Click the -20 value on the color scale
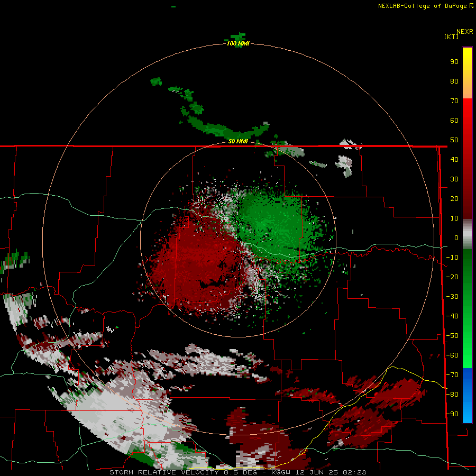Image resolution: width=476 pixels, height=476 pixels. point(452,277)
